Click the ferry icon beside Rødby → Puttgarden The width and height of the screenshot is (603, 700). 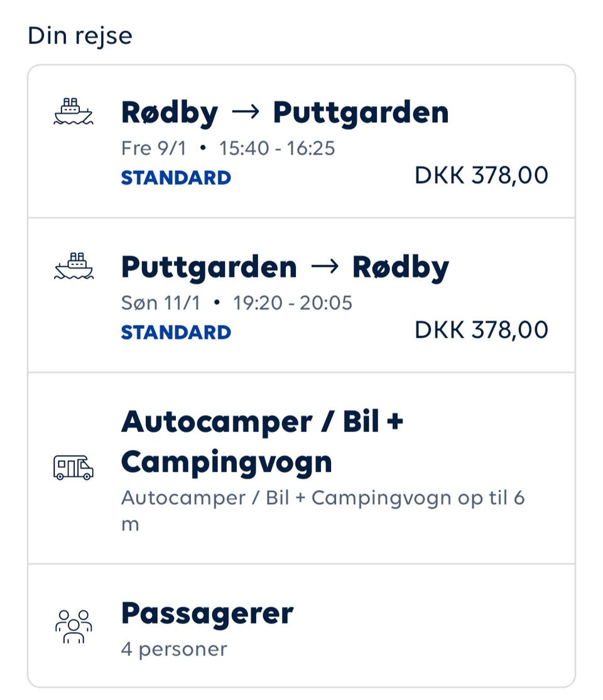(x=73, y=112)
